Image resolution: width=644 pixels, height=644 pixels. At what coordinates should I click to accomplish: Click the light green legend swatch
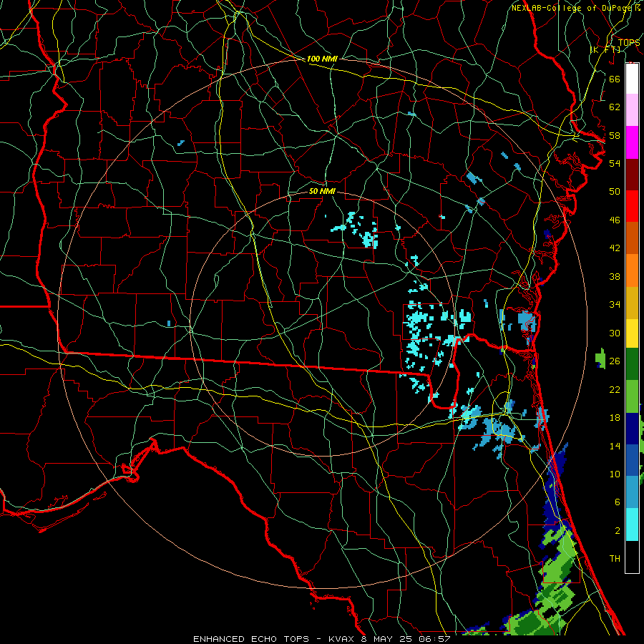(x=632, y=396)
